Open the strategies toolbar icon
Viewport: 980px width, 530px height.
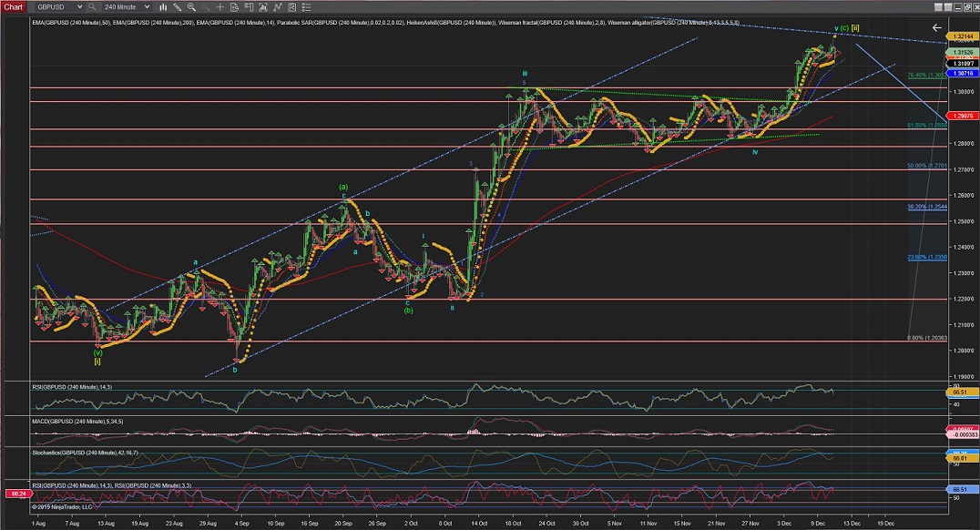click(x=291, y=7)
